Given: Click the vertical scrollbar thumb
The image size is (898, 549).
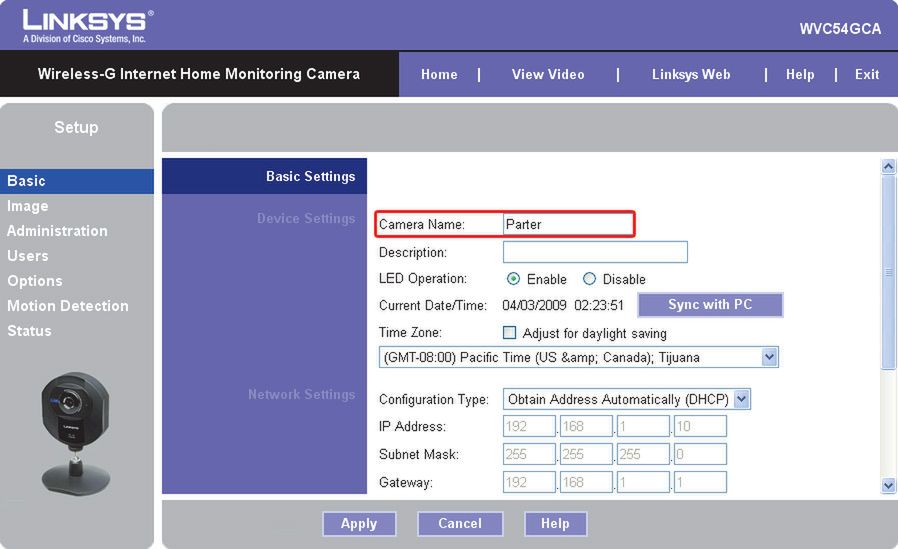Looking at the screenshot, I should [x=888, y=272].
